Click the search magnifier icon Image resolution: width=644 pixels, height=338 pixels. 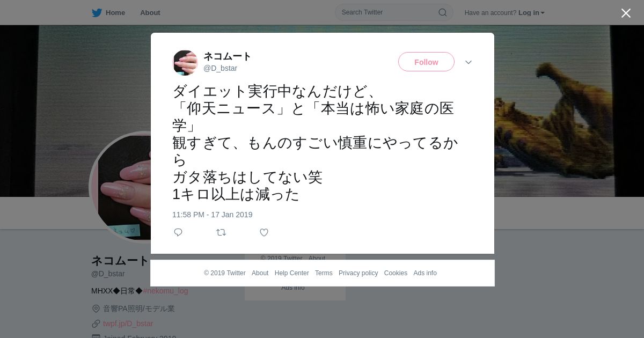[443, 12]
